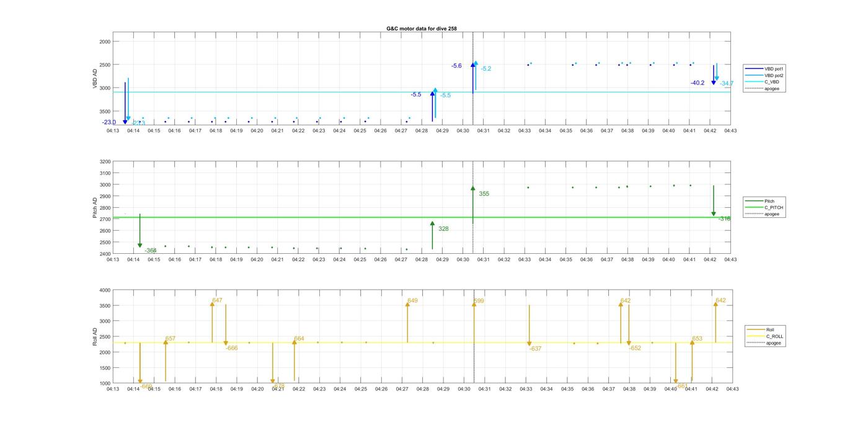Click the '642' roll annotation near 04:37

pos(626,300)
